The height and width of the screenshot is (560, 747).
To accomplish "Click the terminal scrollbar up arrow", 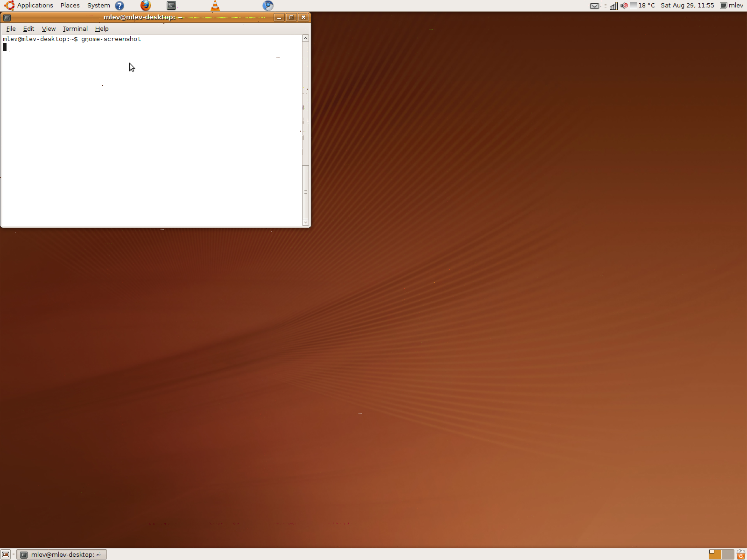I will click(x=306, y=38).
